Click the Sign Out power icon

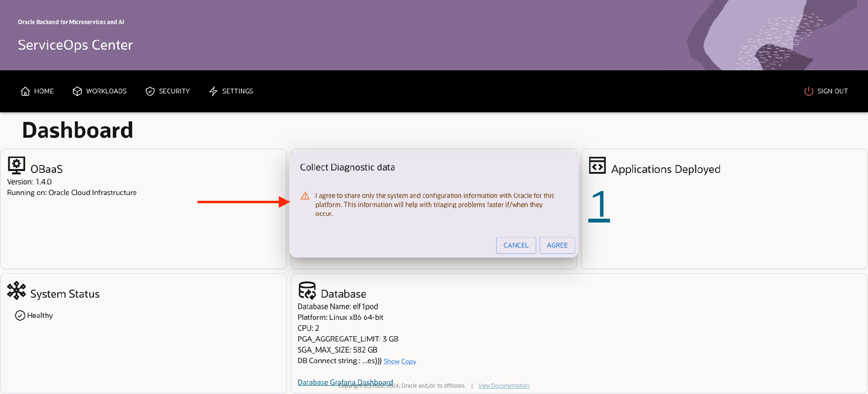pyautogui.click(x=809, y=92)
